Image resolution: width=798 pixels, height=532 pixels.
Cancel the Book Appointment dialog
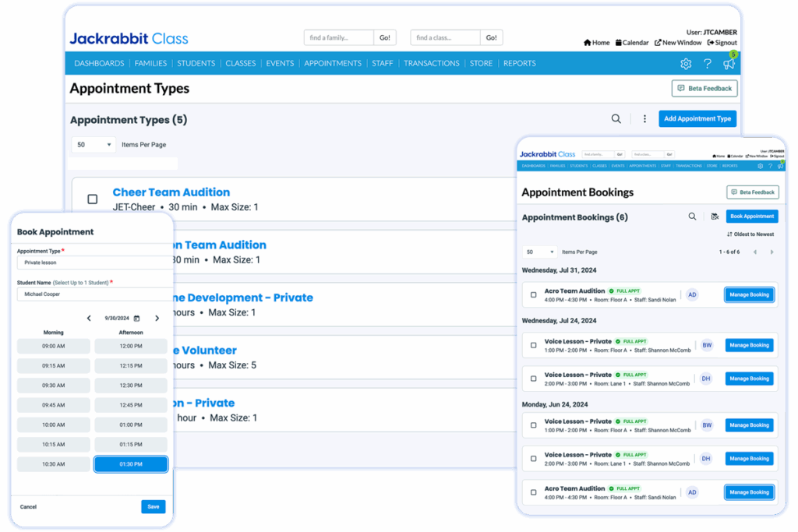tap(28, 507)
